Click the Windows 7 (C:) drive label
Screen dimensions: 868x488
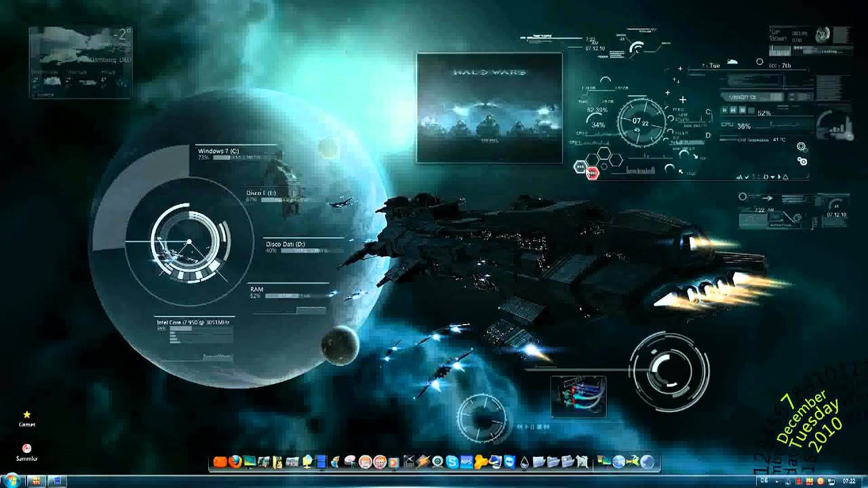pyautogui.click(x=218, y=150)
